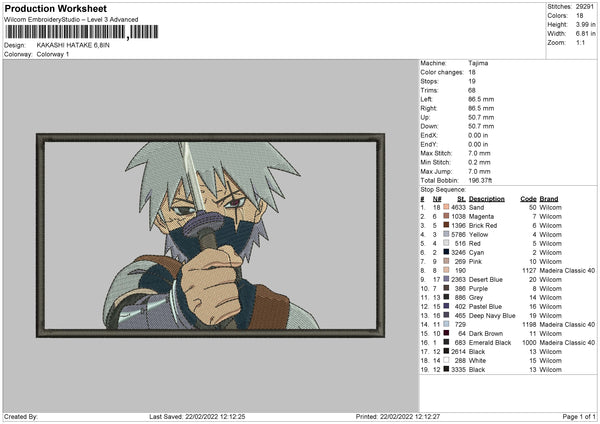Click the 'Description' column header
600x424 pixels.
coord(486,199)
